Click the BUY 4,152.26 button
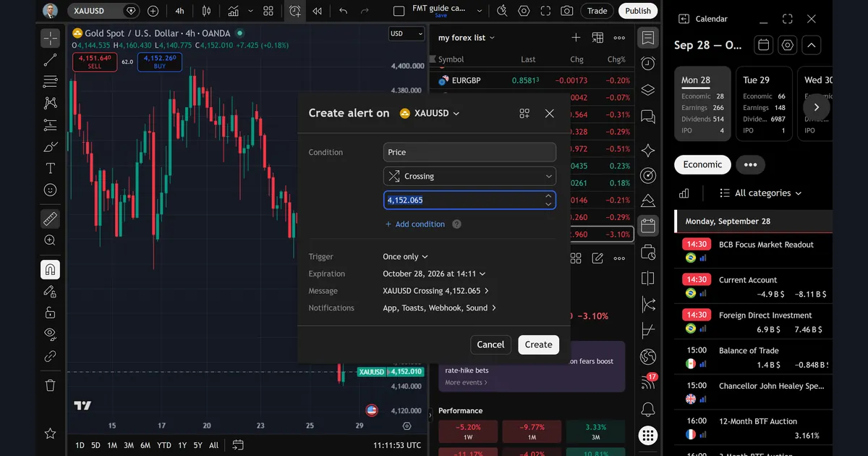The image size is (868, 456). click(159, 62)
